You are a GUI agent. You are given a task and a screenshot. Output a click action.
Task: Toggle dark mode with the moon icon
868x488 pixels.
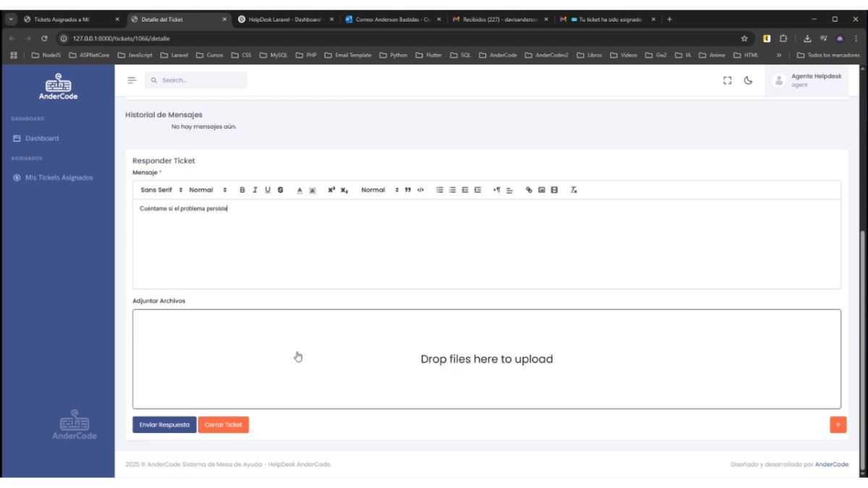[x=748, y=80]
